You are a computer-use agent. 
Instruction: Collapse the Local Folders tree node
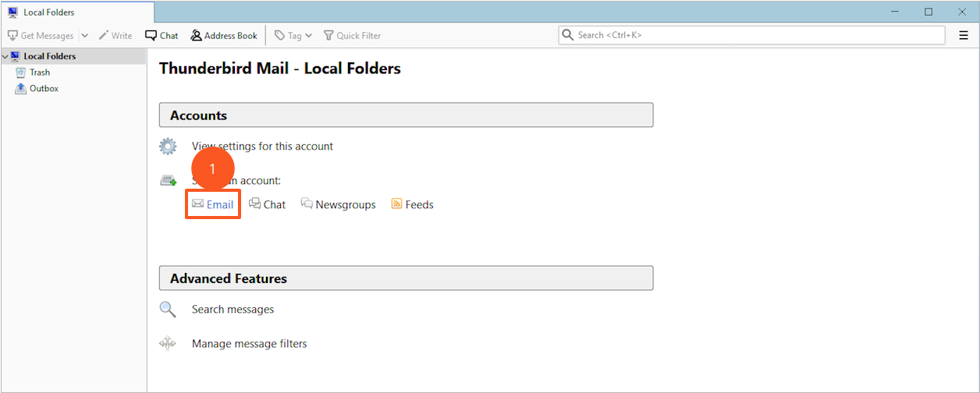pyautogui.click(x=5, y=57)
